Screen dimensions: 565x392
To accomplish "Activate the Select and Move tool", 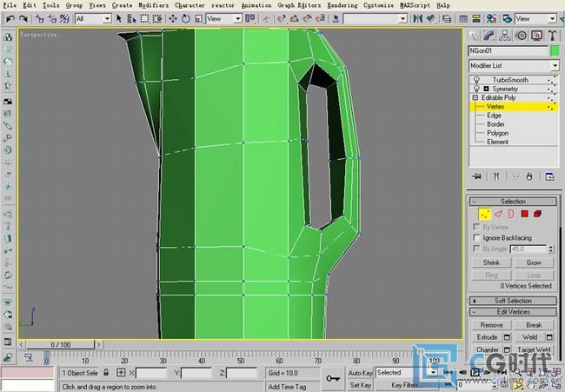I will [173, 18].
